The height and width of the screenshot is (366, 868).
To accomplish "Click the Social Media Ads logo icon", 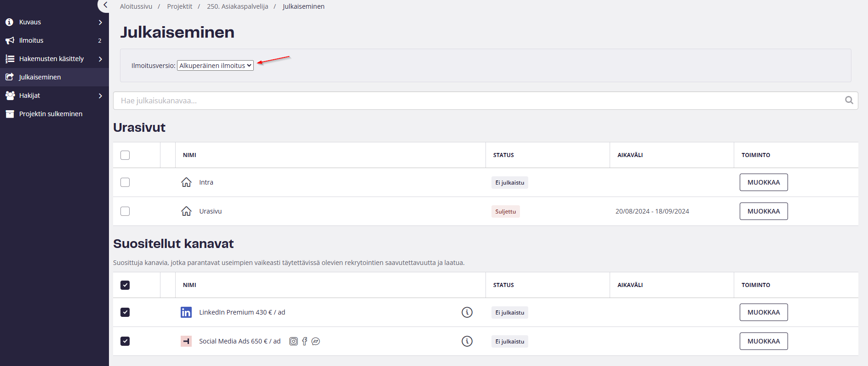I will (186, 341).
